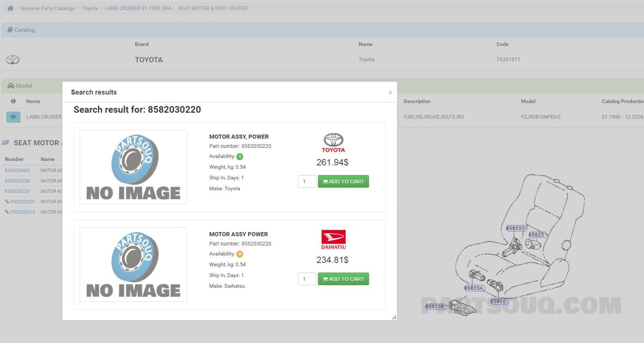644x343 pixels.
Task: Open the Toyota breadcrumb link
Action: (90, 8)
